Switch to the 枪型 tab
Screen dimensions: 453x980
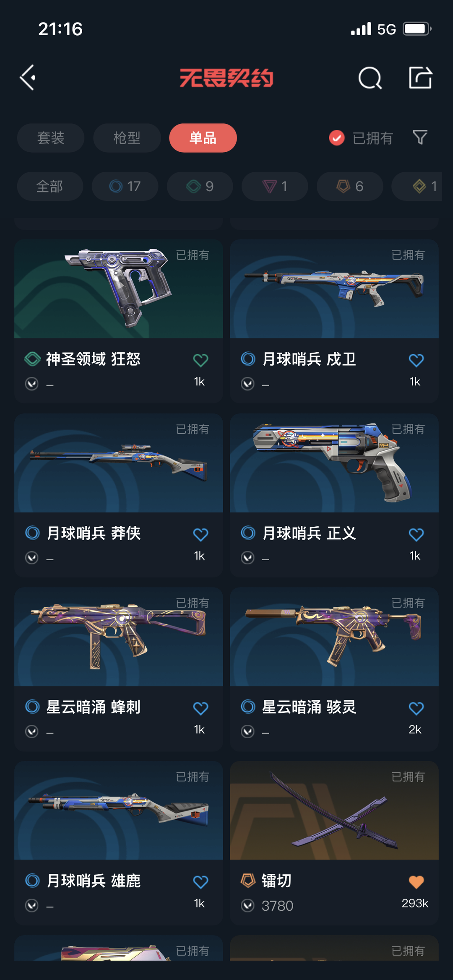127,138
